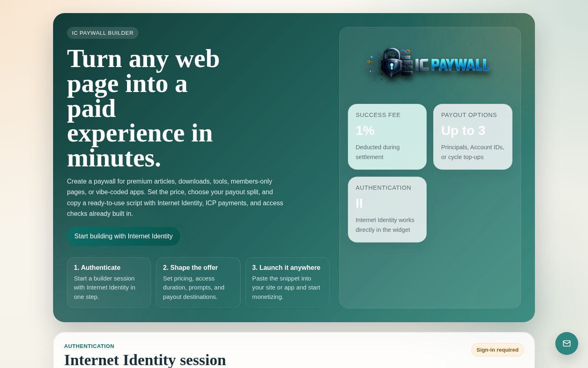Image resolution: width=588 pixels, height=368 pixels.
Task: Click the 'Create a paywall for premium articles' paragraph
Action: tap(175, 197)
